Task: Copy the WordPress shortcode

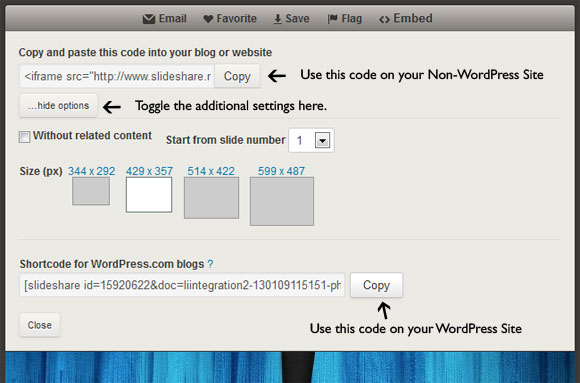Action: point(377,285)
